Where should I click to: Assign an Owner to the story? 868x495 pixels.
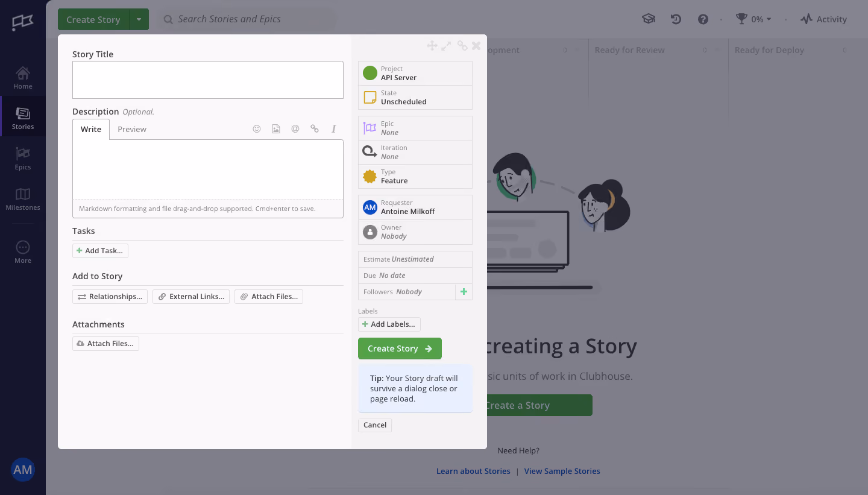[x=415, y=232]
